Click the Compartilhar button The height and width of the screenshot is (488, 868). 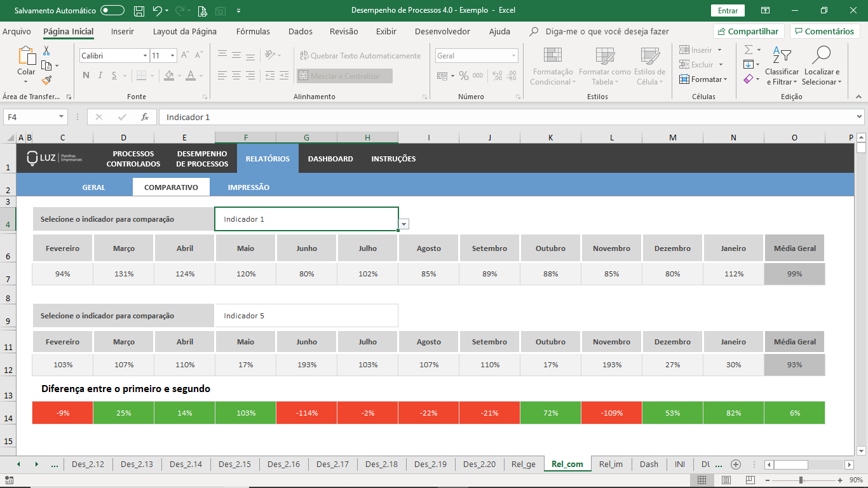(x=749, y=31)
